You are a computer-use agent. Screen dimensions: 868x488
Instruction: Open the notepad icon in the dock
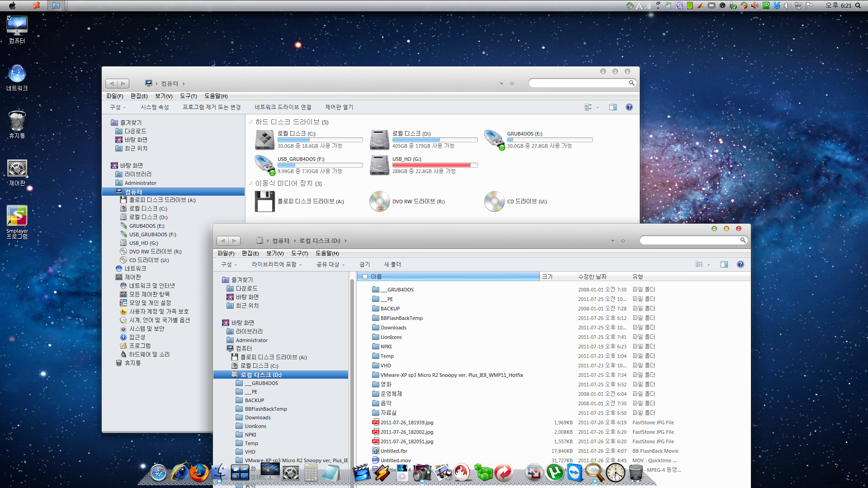(331, 473)
